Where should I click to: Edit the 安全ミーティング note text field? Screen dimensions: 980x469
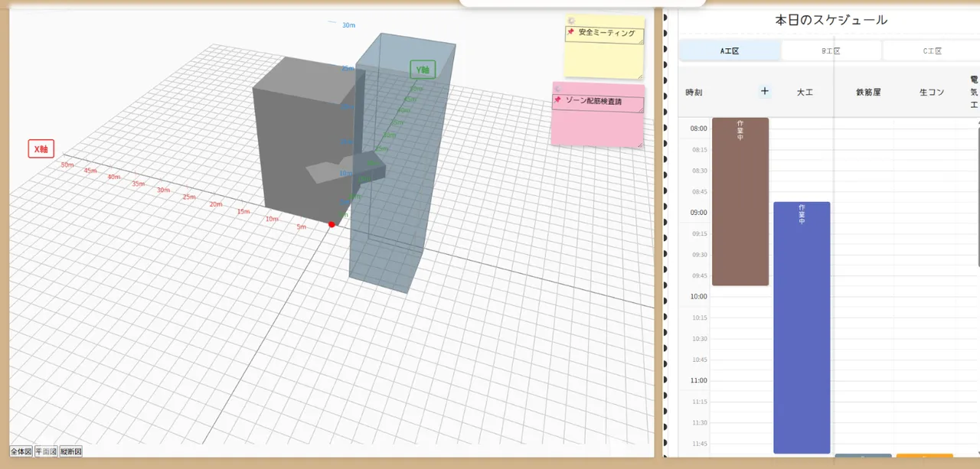604,35
